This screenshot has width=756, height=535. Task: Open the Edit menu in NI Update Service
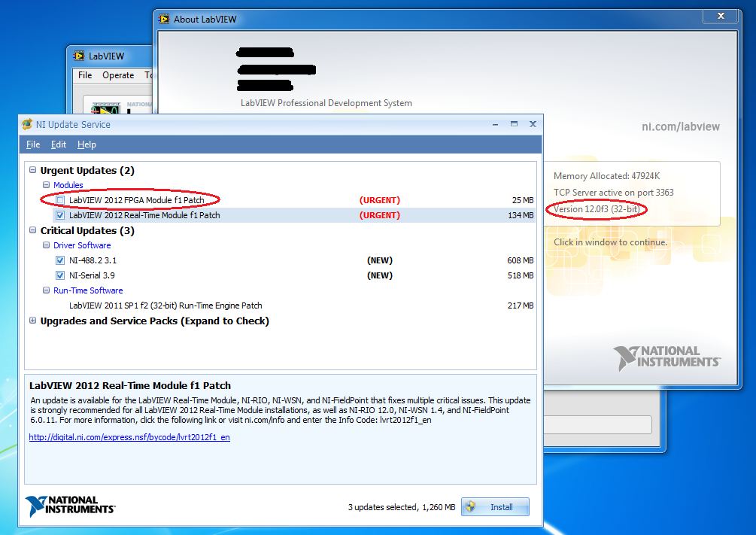point(59,144)
